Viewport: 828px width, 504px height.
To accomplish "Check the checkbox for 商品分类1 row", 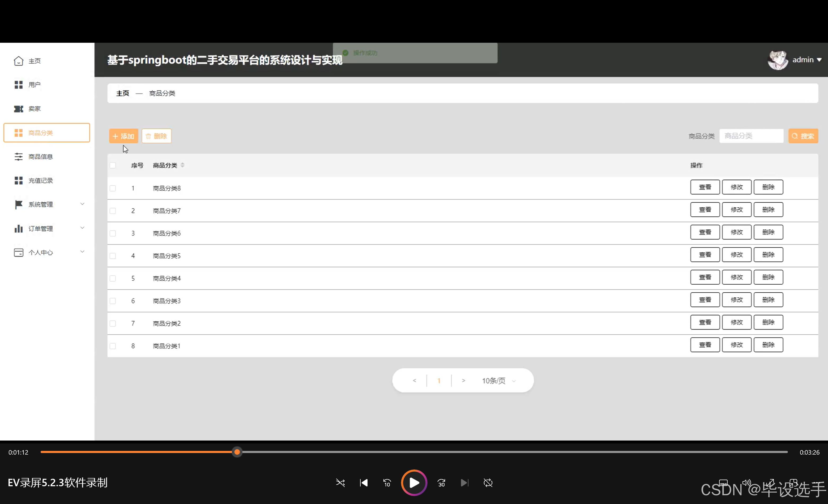I will 113,346.
